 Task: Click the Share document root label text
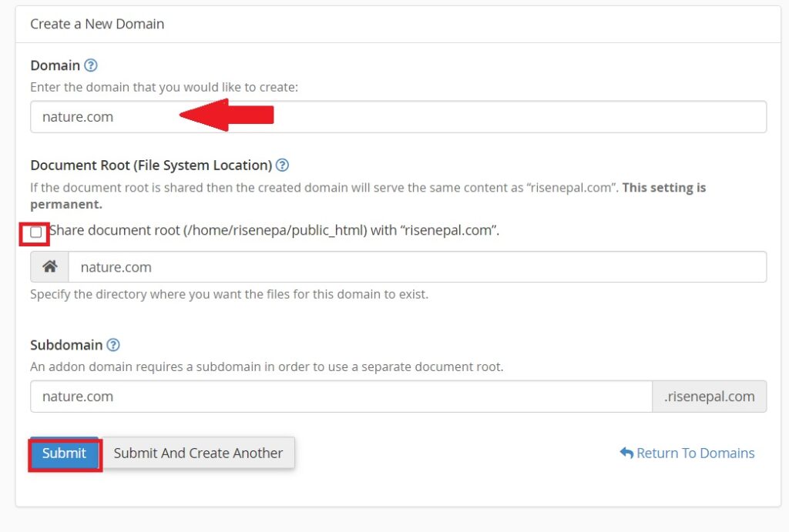click(x=274, y=230)
